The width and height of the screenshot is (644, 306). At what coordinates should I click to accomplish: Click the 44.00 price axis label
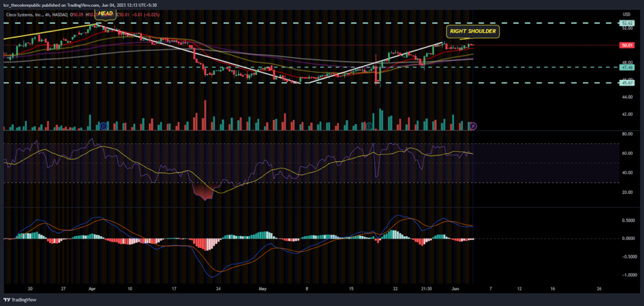coord(627,97)
